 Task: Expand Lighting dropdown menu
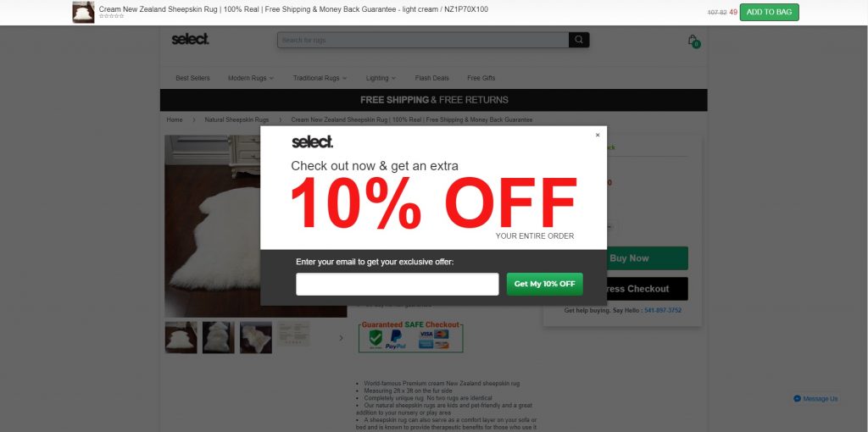pyautogui.click(x=381, y=78)
